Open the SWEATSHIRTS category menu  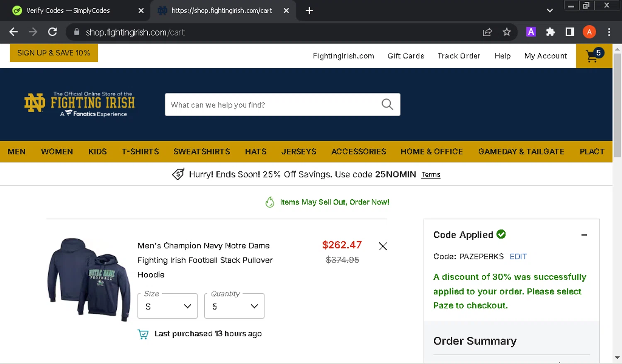202,152
